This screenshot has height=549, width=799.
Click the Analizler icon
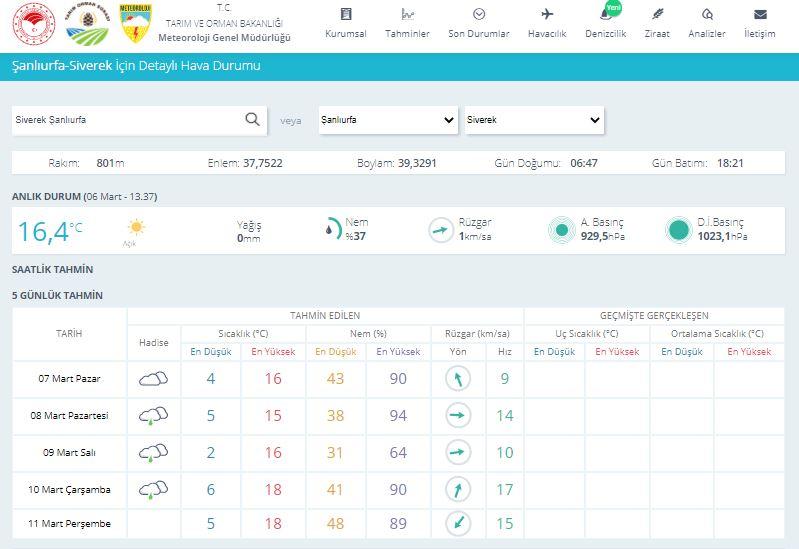coord(707,14)
